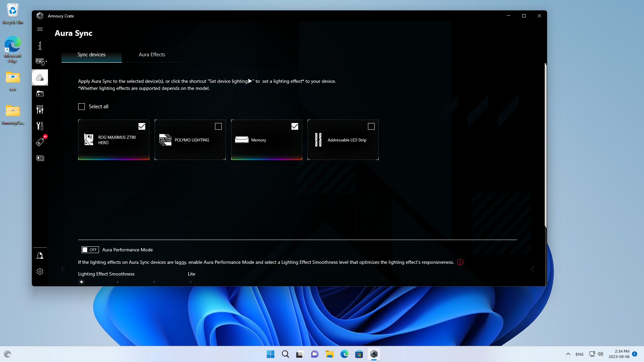Open the hamburger menu in Armoury Crate
The height and width of the screenshot is (362, 644).
[x=40, y=29]
